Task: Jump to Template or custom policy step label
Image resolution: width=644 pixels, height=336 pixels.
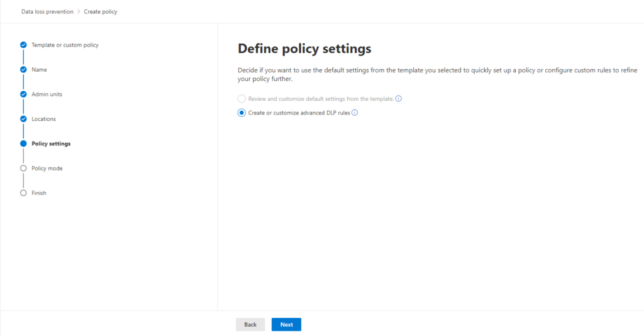Action: click(x=65, y=45)
